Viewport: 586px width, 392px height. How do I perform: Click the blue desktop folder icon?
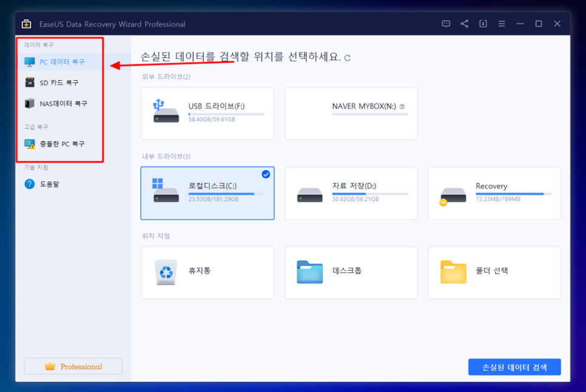click(x=309, y=272)
